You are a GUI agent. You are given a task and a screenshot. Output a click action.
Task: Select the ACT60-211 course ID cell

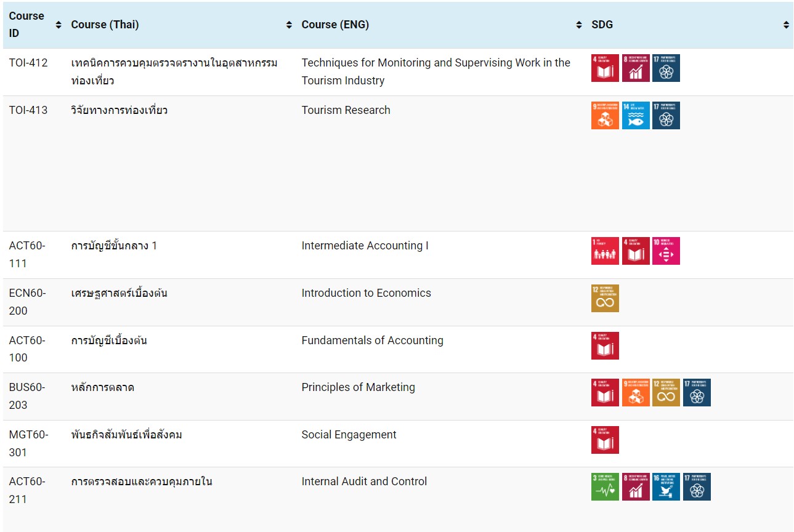point(27,490)
